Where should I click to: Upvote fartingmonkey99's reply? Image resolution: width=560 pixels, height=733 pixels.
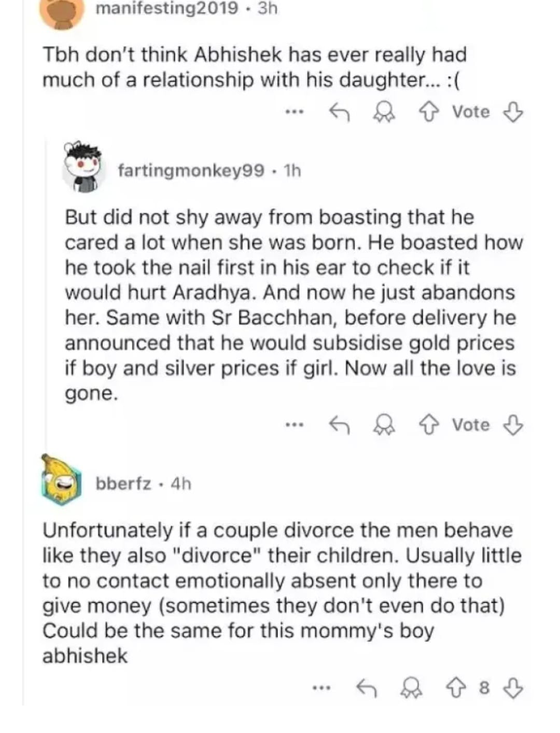click(x=428, y=425)
